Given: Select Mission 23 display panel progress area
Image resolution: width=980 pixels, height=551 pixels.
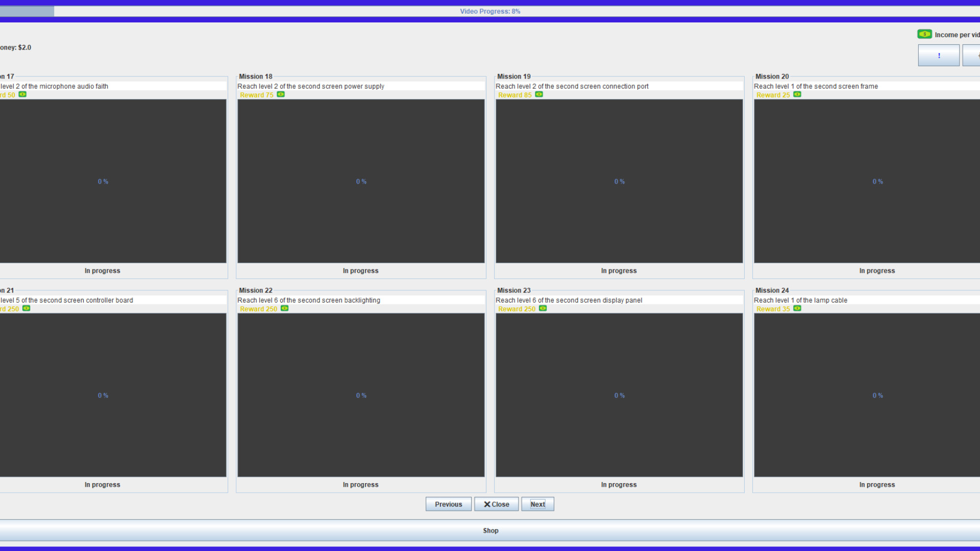Looking at the screenshot, I should [x=619, y=395].
